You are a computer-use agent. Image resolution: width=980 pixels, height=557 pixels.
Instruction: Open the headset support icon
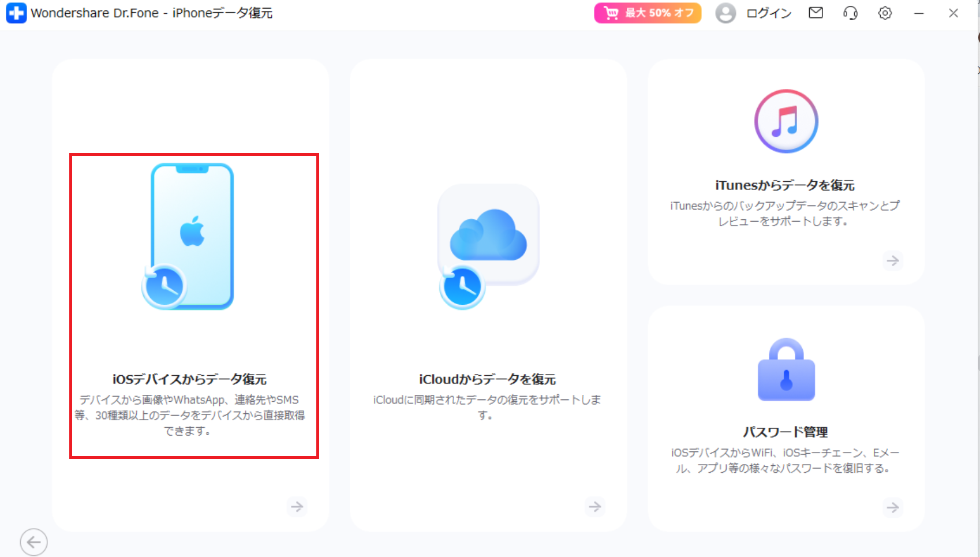click(850, 13)
